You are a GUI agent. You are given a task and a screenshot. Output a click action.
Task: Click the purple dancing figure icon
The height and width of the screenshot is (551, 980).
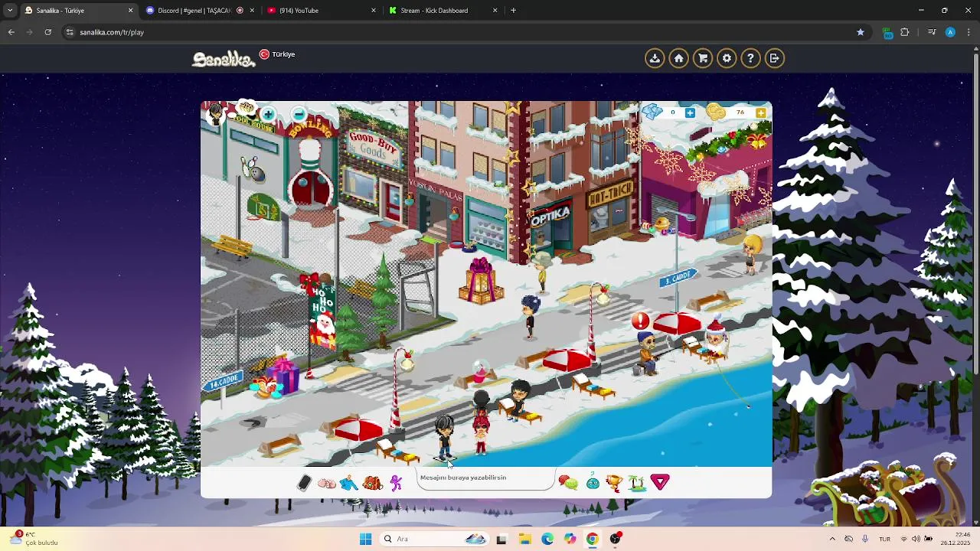click(x=396, y=483)
